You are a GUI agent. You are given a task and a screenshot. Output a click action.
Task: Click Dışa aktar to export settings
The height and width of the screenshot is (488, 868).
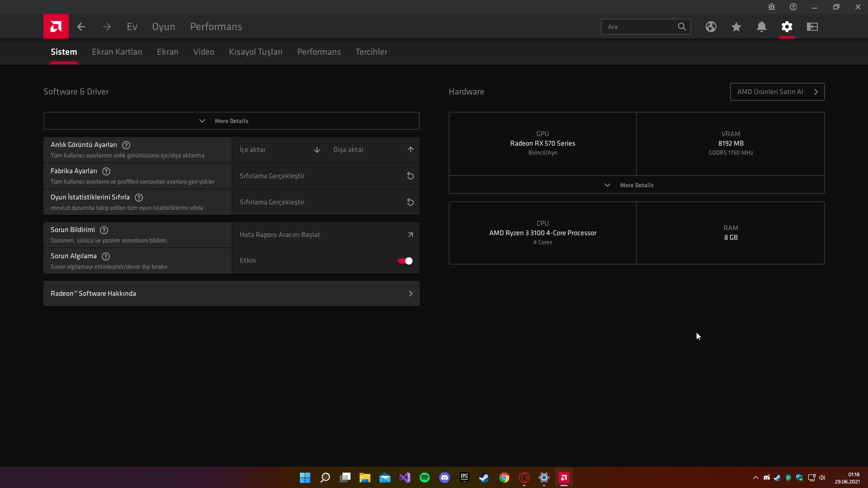tap(373, 150)
